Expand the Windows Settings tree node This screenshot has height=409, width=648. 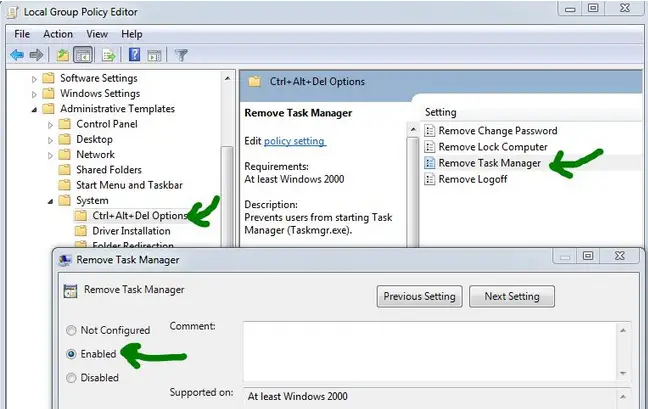(x=34, y=94)
